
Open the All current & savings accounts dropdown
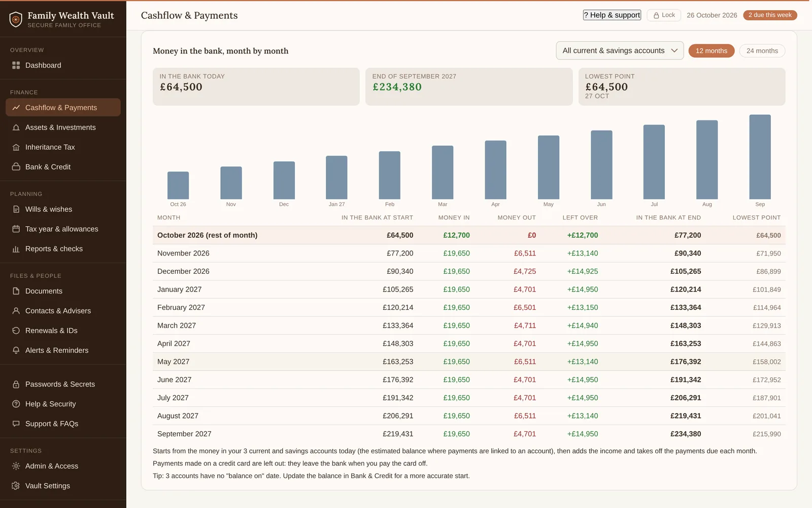(x=620, y=51)
